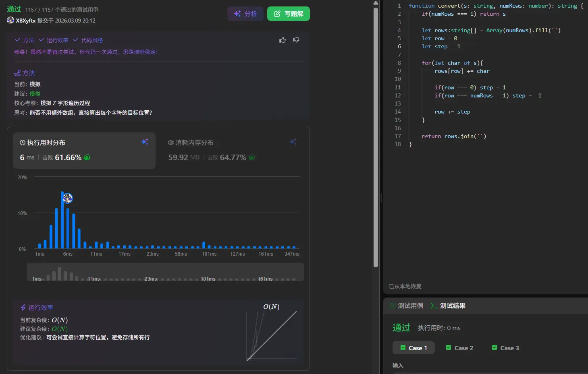
Task: Select the Case 1 test case
Action: (413, 348)
